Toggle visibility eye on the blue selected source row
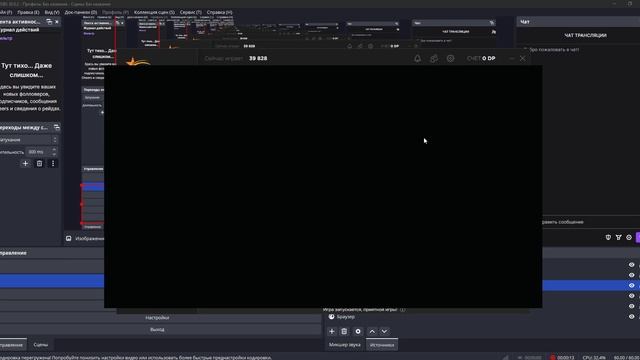This screenshot has height=360, width=640. pos(631,285)
